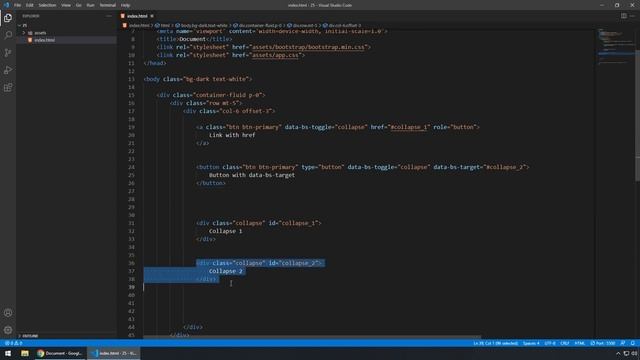Viewport: 640px width, 360px height.
Task: Click the div.col-6.offset-3 breadcrumb
Action: coord(342,25)
